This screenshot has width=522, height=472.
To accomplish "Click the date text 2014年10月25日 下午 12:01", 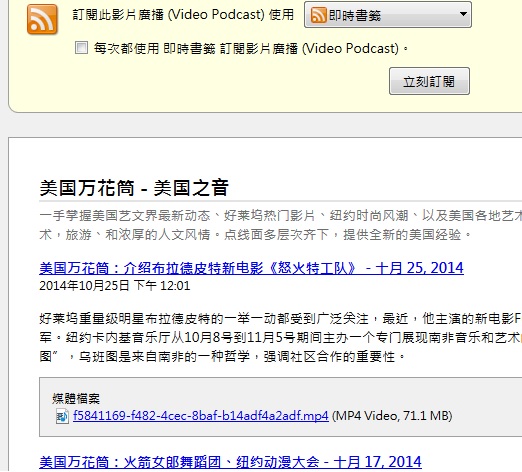I will [115, 286].
